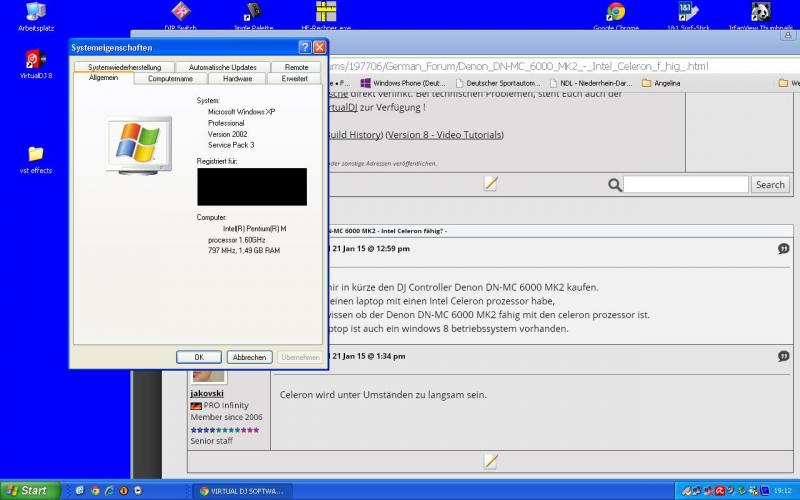This screenshot has height=500, width=800.
Task: Open the DIP Switch desktop icon
Action: tap(180, 12)
